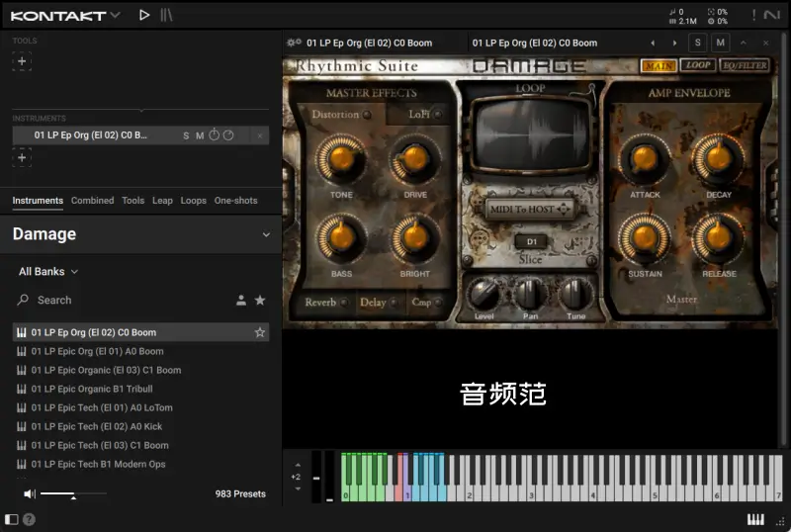Click the play transport button

(144, 15)
